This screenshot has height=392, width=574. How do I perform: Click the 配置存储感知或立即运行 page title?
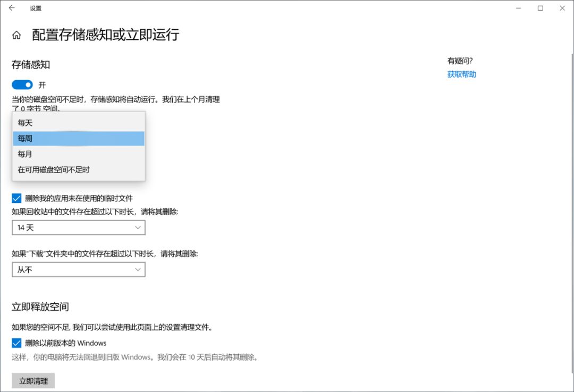[x=105, y=35]
